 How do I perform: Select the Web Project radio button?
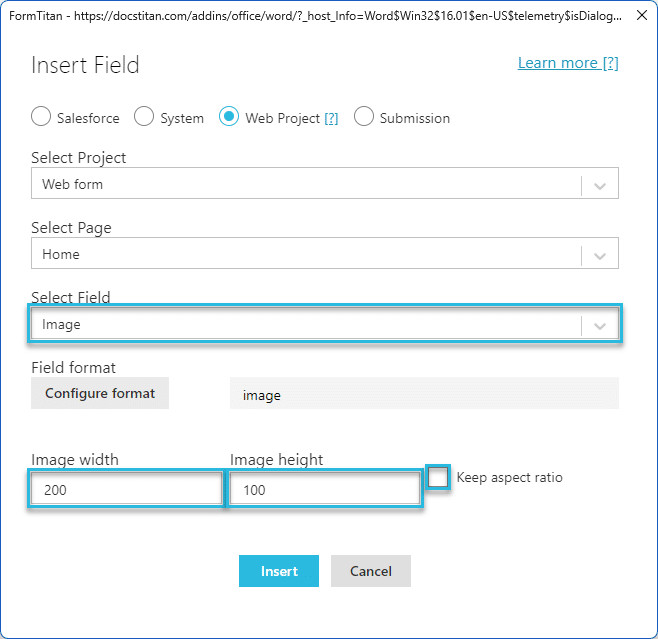pos(229,117)
